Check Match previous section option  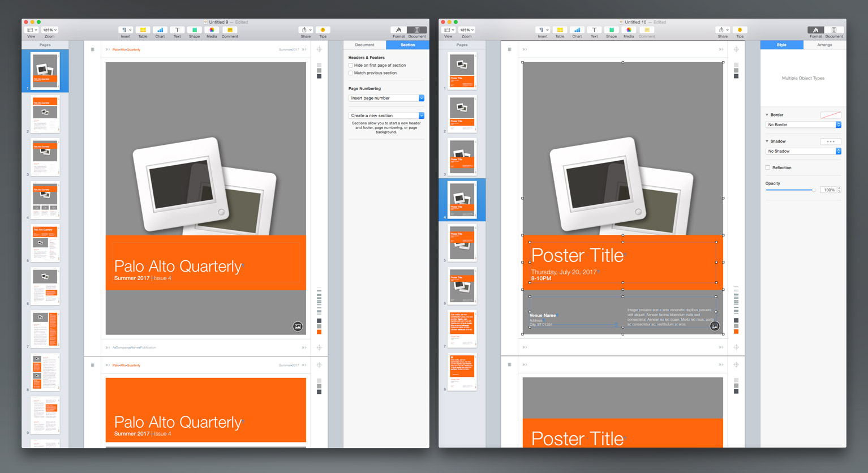351,73
